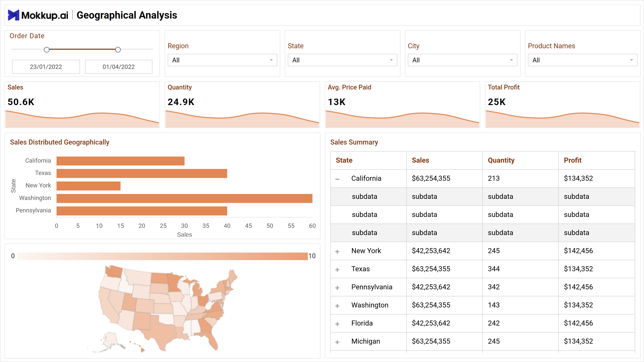Click the Avg. Price Paid 13K card
The image size is (644, 362).
[403, 105]
